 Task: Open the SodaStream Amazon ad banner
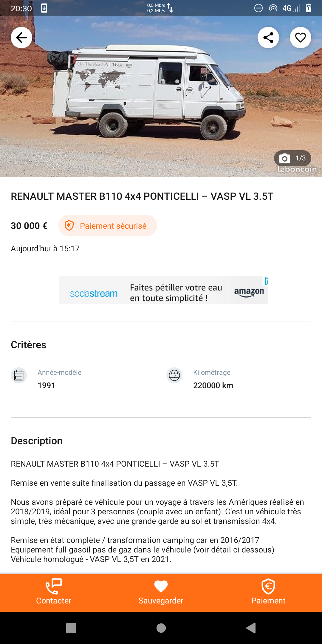tap(163, 291)
